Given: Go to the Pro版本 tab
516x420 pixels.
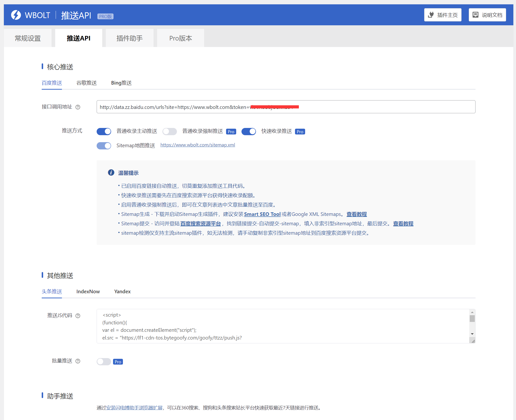Looking at the screenshot, I should (181, 38).
